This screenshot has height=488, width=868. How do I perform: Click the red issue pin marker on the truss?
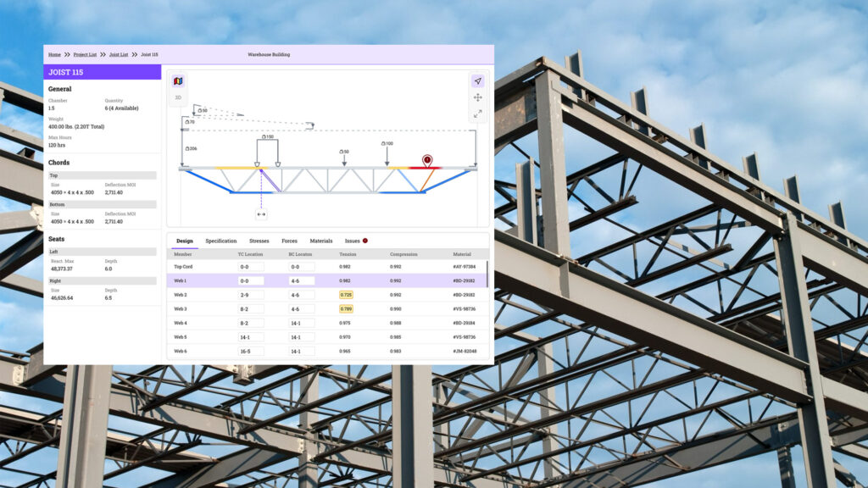(426, 160)
